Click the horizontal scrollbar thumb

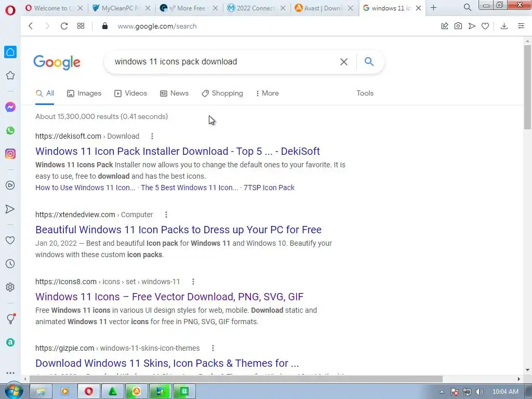pos(236,379)
